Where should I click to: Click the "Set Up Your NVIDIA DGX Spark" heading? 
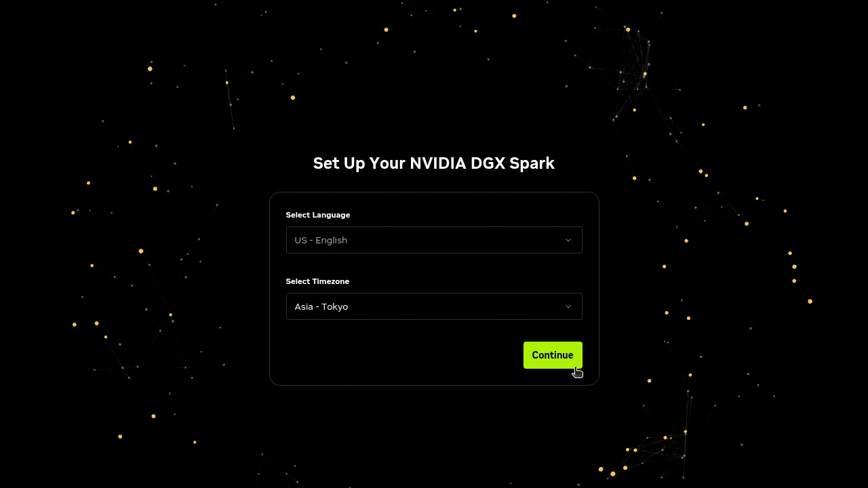434,163
